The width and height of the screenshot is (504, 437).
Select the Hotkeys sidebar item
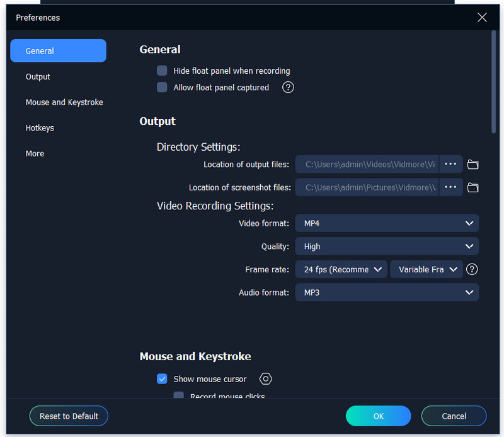pyautogui.click(x=40, y=128)
